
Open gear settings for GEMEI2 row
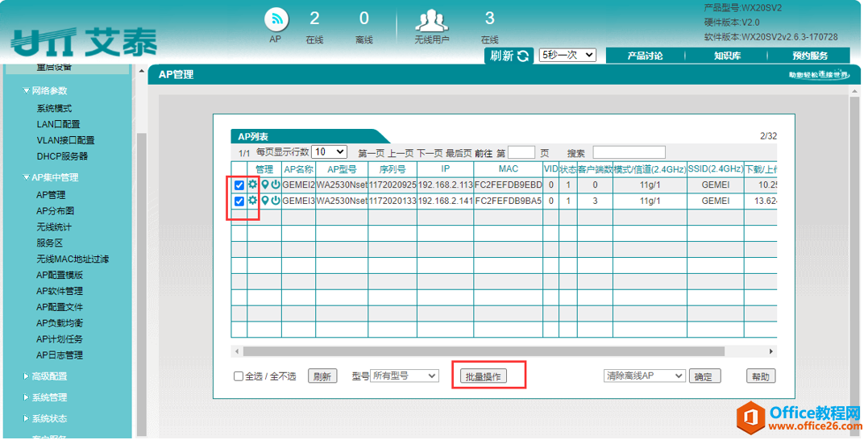252,185
